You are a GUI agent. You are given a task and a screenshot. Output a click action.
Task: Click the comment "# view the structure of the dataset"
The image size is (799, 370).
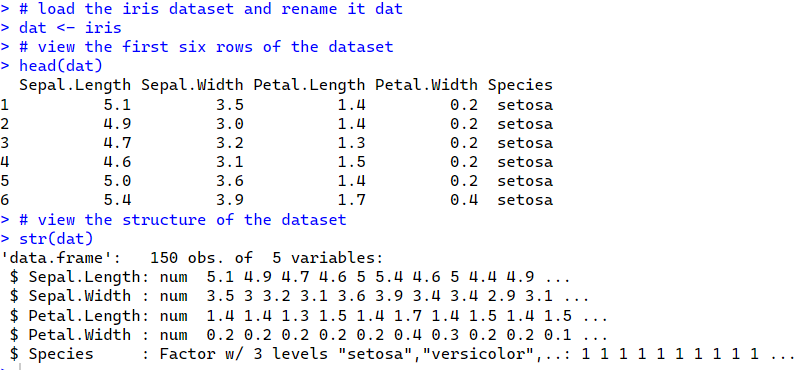coord(183,220)
